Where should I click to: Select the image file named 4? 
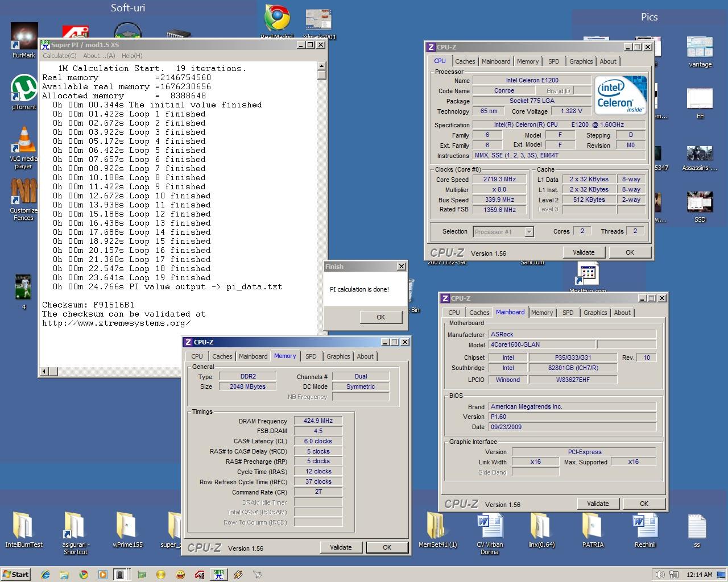tap(23, 292)
